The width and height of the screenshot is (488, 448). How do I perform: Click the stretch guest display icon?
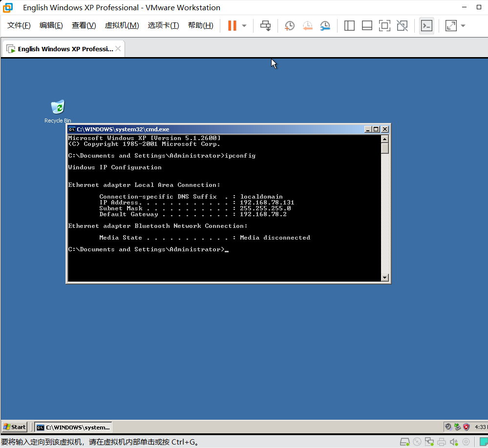tap(451, 25)
